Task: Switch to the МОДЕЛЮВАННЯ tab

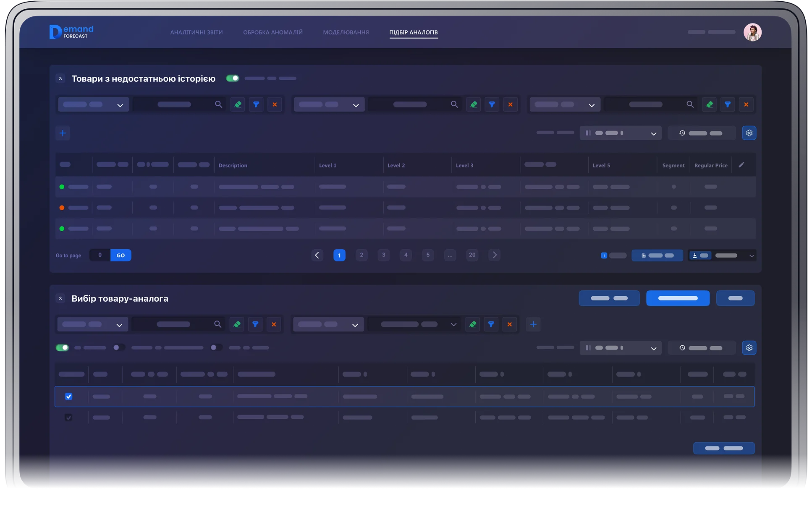Action: [346, 32]
